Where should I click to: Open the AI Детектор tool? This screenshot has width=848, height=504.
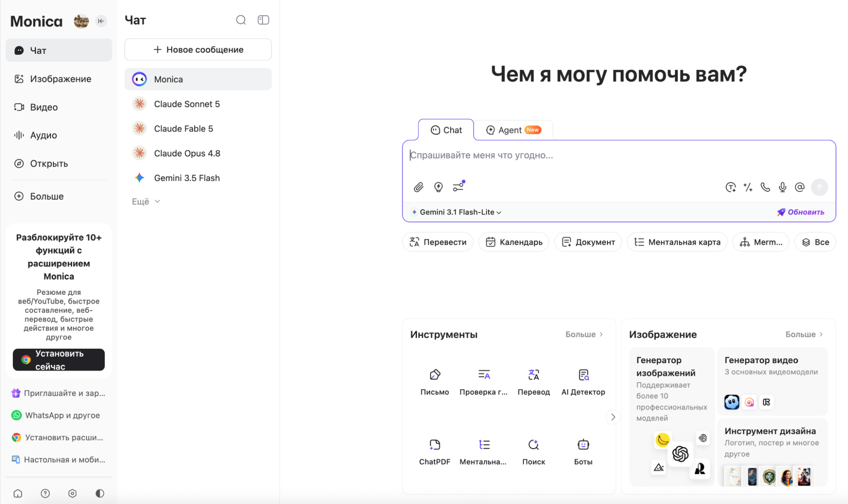point(583,382)
